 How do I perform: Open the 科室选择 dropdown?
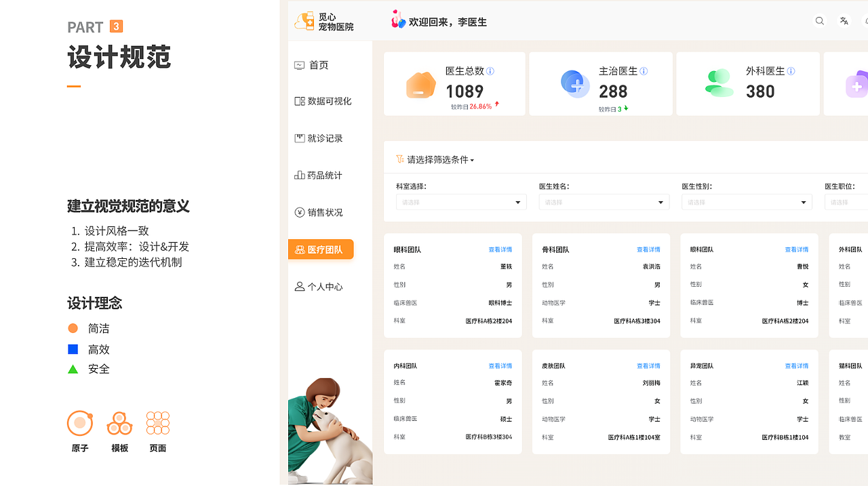tap(461, 201)
